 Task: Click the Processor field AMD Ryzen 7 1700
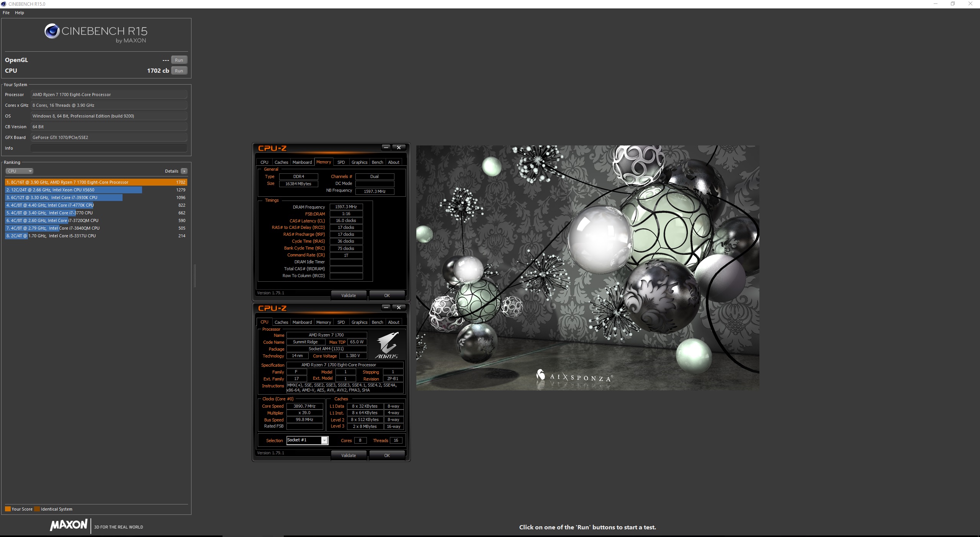pos(109,95)
